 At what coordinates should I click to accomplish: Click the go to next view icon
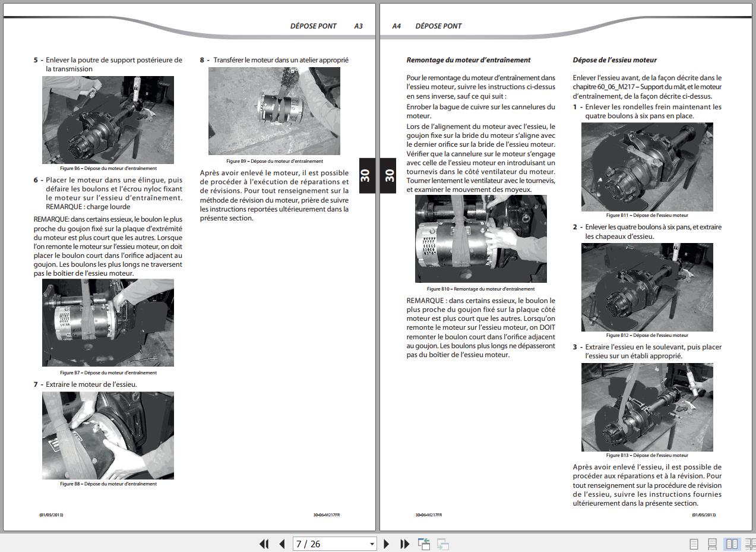pos(443,544)
